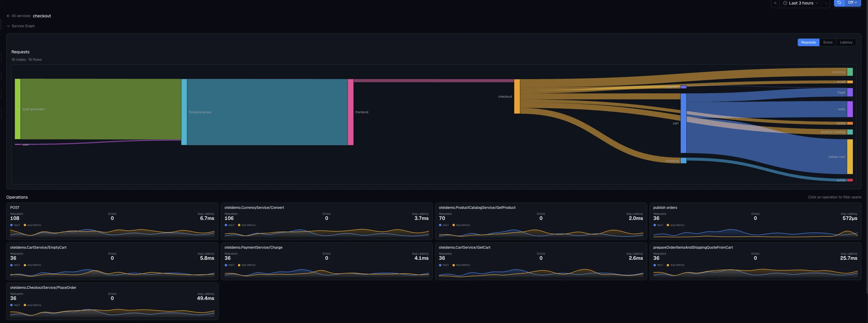The width and height of the screenshot is (868, 323).
Task: Select the blue cart node in the Sankey
Action: pos(683,123)
